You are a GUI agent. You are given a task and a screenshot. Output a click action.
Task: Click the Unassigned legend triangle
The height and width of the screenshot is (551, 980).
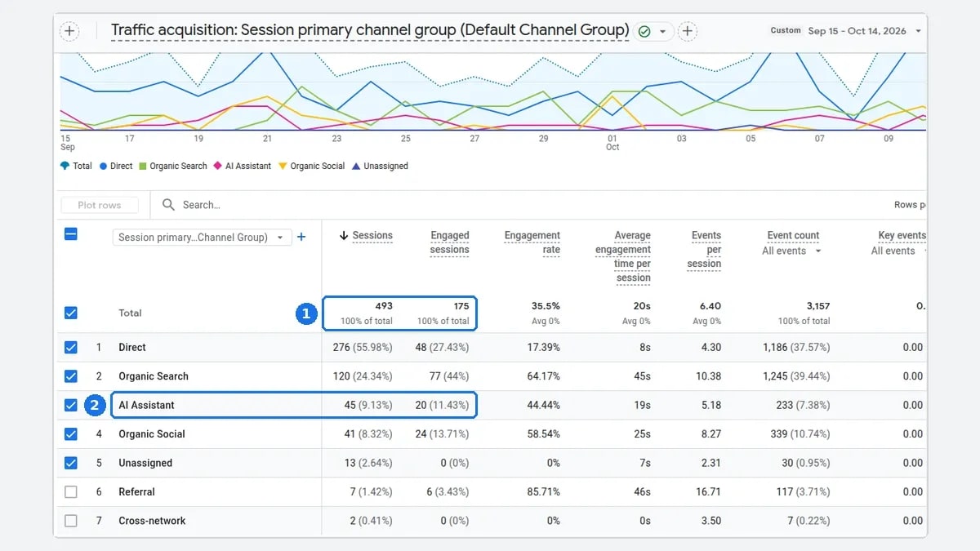356,166
